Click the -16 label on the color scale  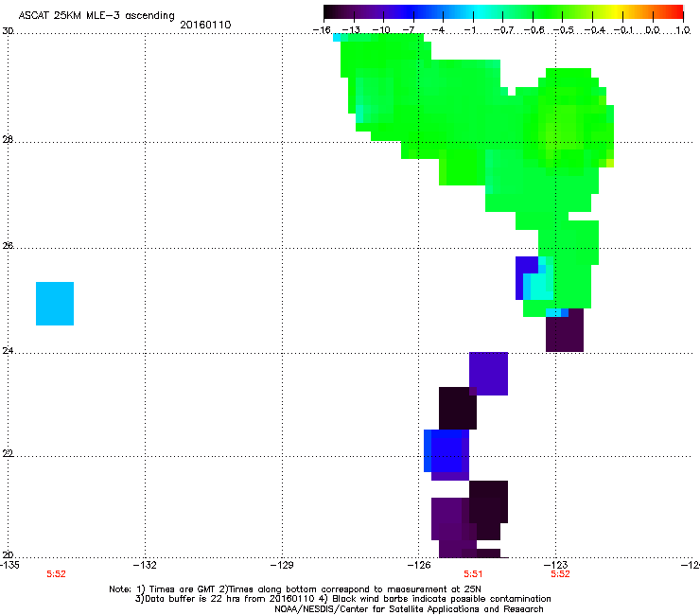tap(322, 30)
